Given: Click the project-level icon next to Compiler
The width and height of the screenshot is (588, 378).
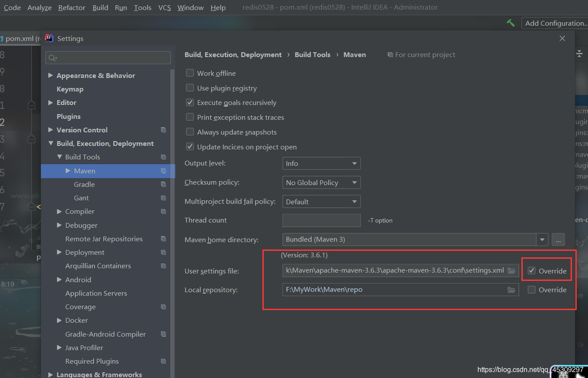Looking at the screenshot, I should (x=163, y=211).
